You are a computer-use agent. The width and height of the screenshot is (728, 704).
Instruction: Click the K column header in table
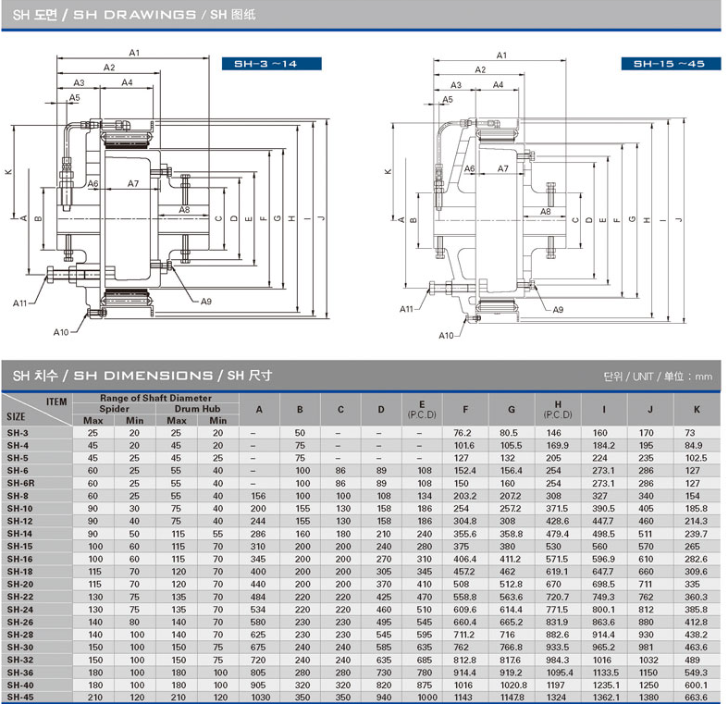tap(696, 409)
